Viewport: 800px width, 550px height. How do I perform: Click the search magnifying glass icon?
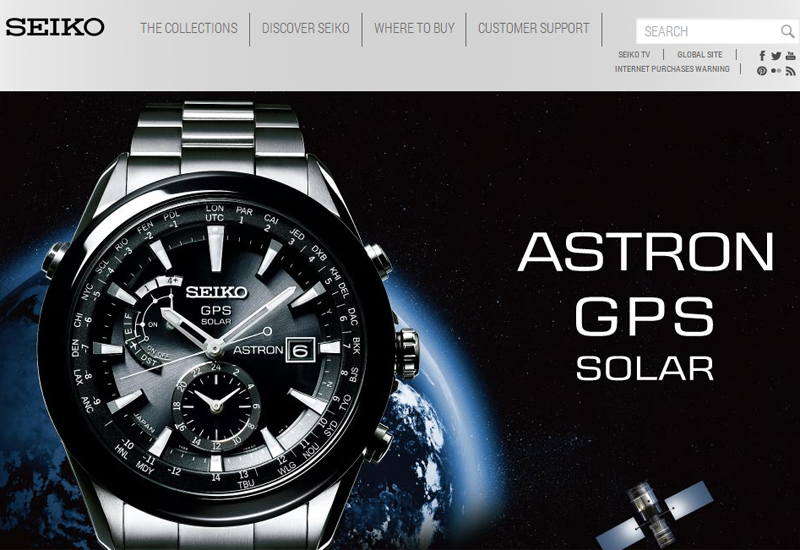tap(787, 31)
